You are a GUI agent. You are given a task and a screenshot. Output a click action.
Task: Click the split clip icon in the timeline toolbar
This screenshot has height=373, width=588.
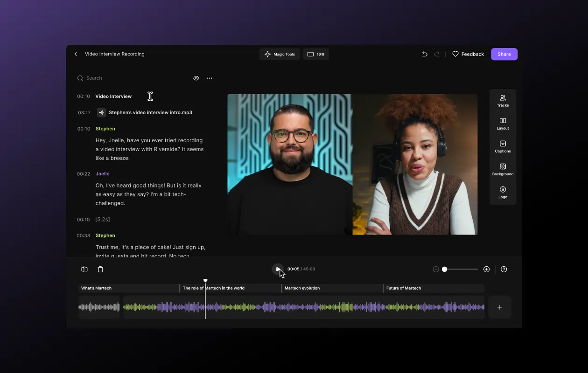(84, 269)
